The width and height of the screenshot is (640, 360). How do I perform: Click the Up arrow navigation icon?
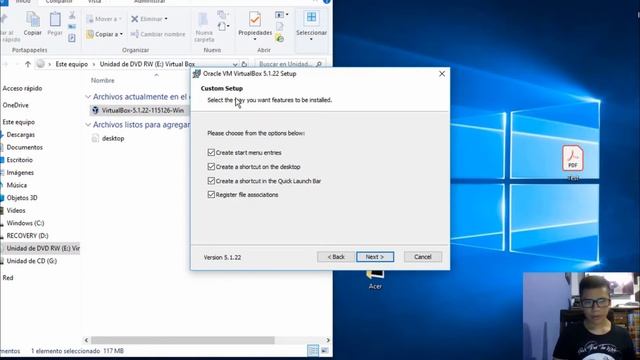[x=28, y=64]
